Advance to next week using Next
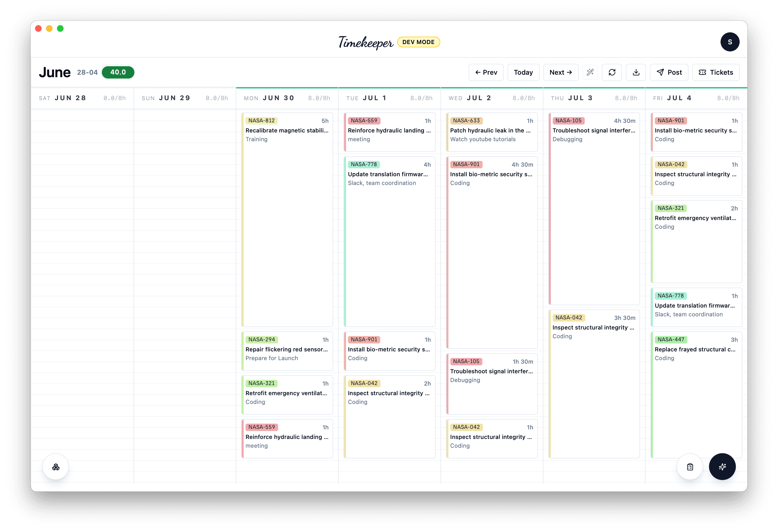The width and height of the screenshot is (778, 532). 561,72
